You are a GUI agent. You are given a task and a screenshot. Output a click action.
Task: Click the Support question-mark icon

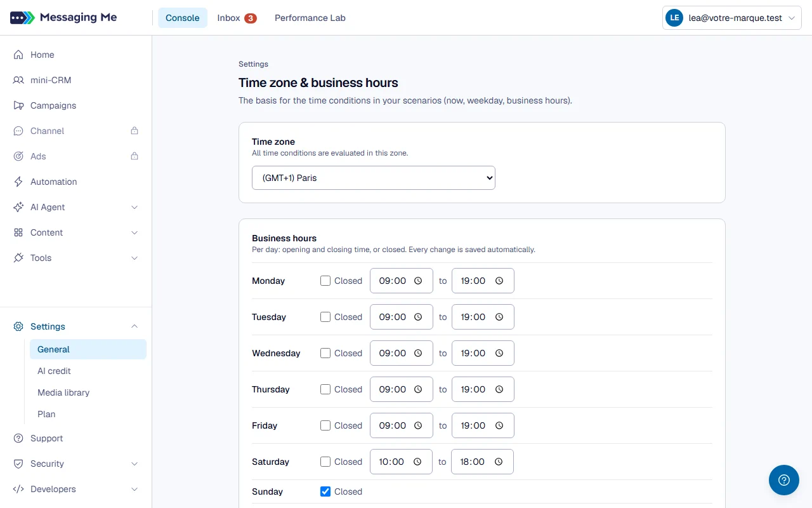point(18,438)
